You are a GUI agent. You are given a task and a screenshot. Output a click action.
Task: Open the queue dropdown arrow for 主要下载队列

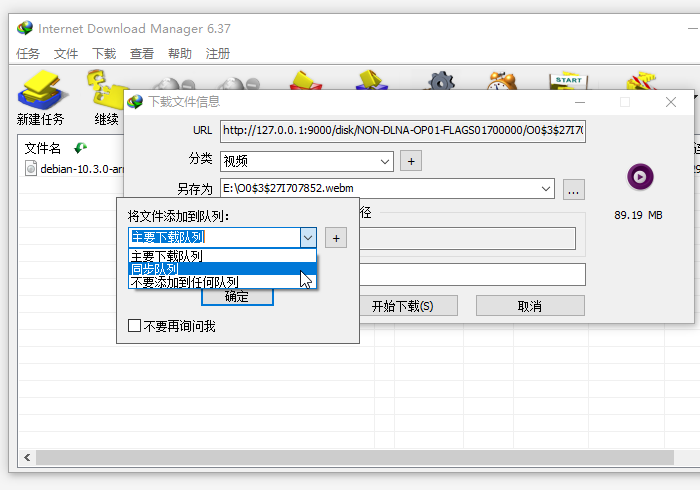point(308,238)
